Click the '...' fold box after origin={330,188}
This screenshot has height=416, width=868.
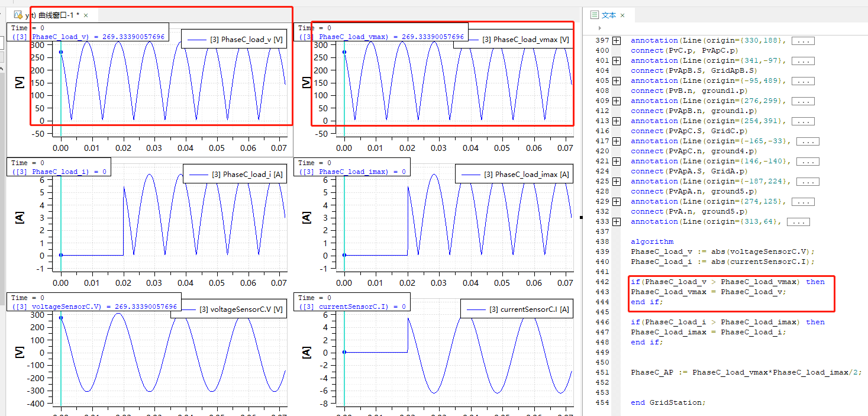(804, 41)
